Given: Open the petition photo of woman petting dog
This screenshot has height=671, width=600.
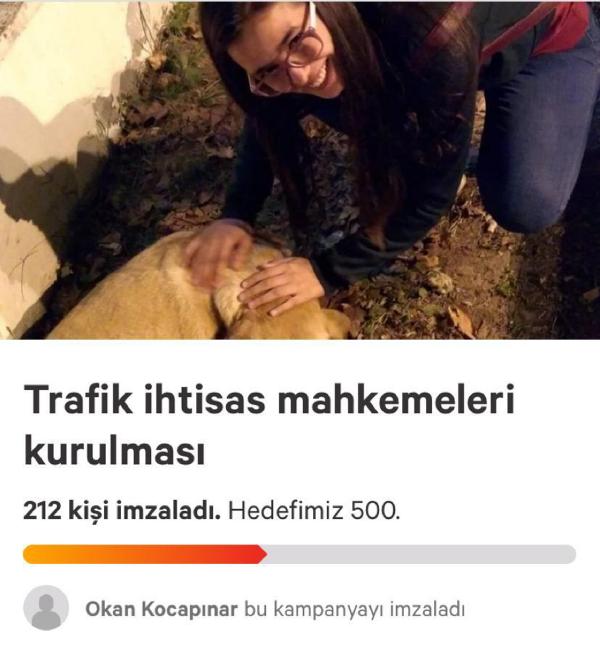Looking at the screenshot, I should pos(300,170).
